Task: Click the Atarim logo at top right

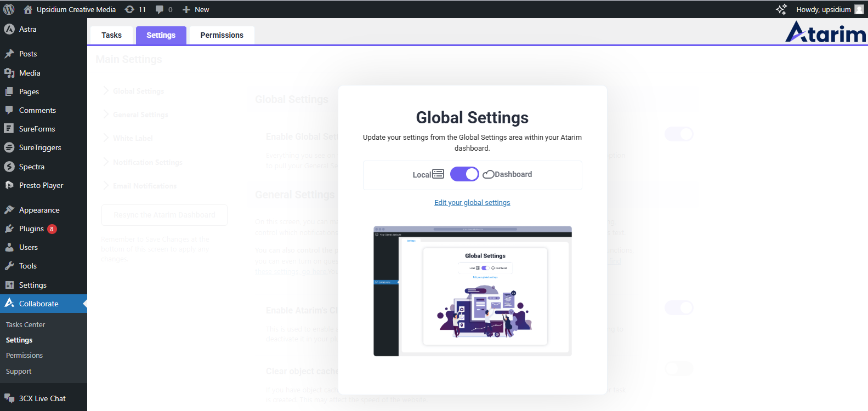Action: (x=825, y=32)
